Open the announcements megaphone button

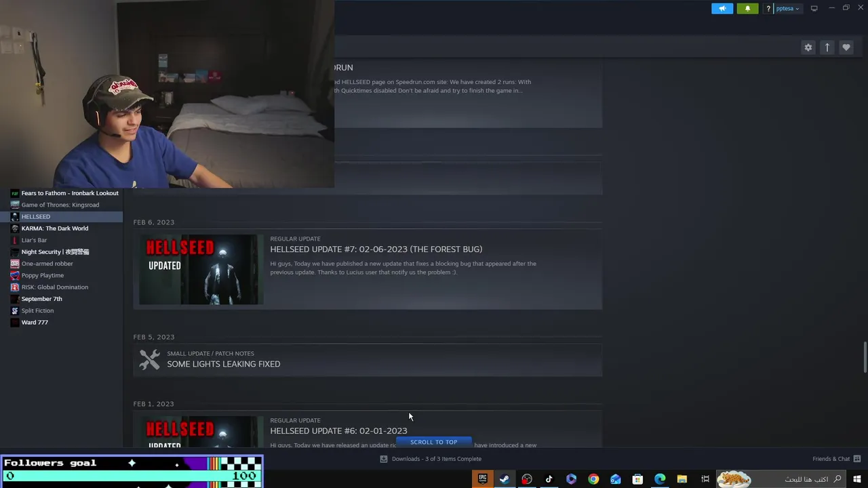tap(722, 8)
